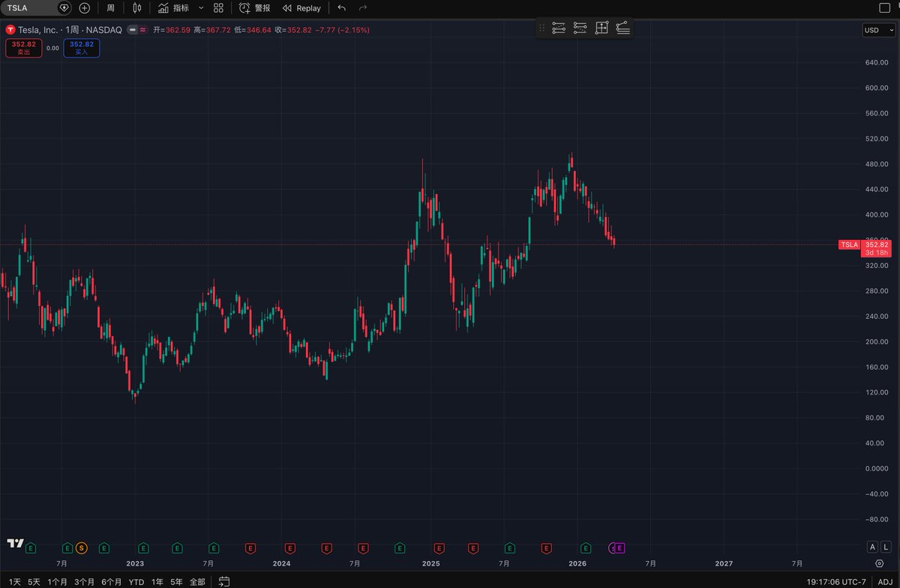Toggle the A auto scale button

[x=872, y=547]
